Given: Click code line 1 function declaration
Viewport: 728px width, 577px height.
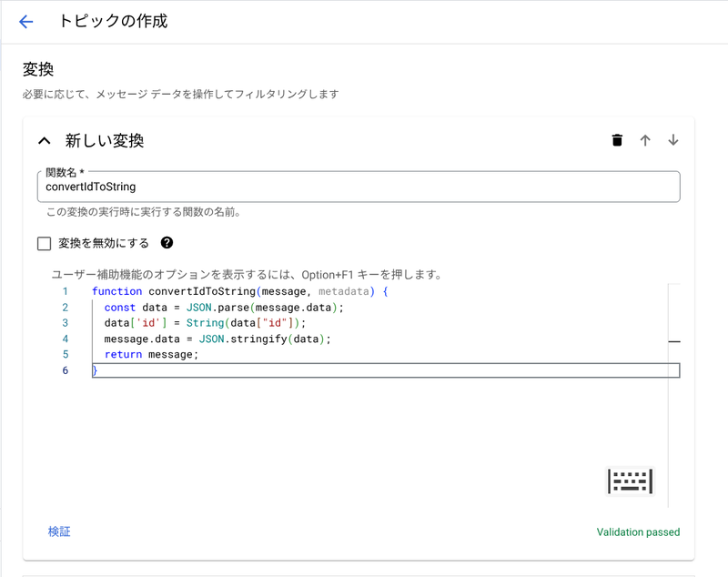Looking at the screenshot, I should [x=239, y=291].
